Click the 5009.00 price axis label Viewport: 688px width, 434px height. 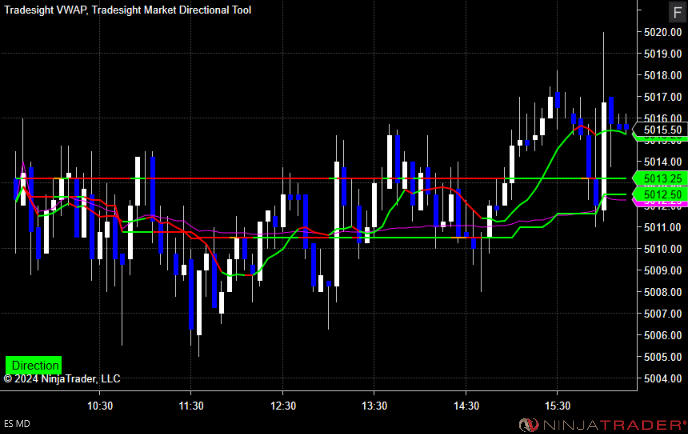pyautogui.click(x=663, y=270)
